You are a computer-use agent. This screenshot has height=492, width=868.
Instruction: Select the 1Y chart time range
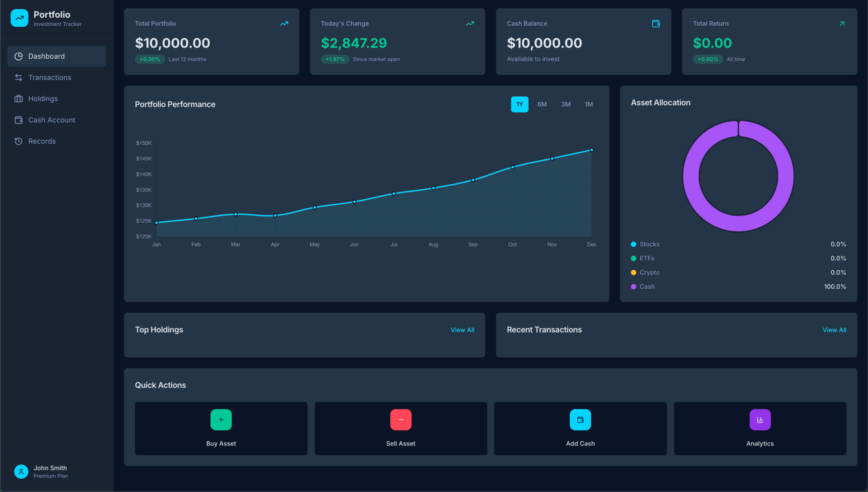click(x=519, y=104)
